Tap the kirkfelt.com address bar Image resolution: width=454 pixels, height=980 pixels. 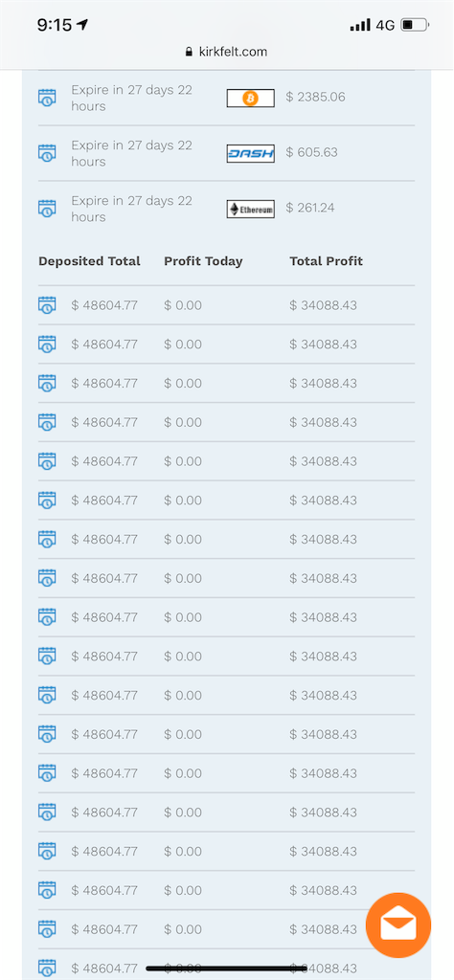pos(226,52)
